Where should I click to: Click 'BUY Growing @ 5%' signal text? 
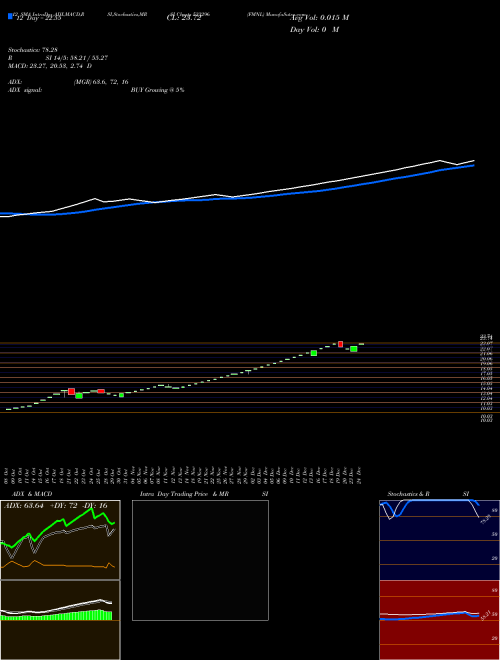pyautogui.click(x=157, y=90)
